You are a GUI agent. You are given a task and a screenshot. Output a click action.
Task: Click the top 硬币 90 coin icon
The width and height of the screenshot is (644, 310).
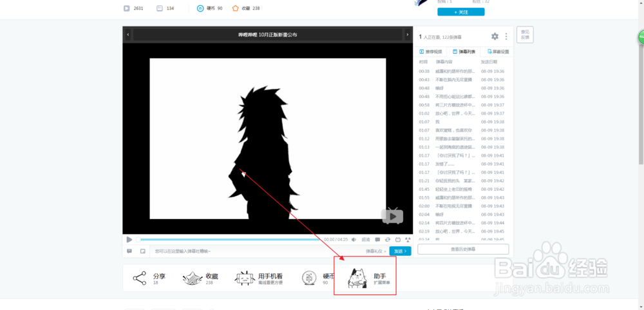click(200, 8)
